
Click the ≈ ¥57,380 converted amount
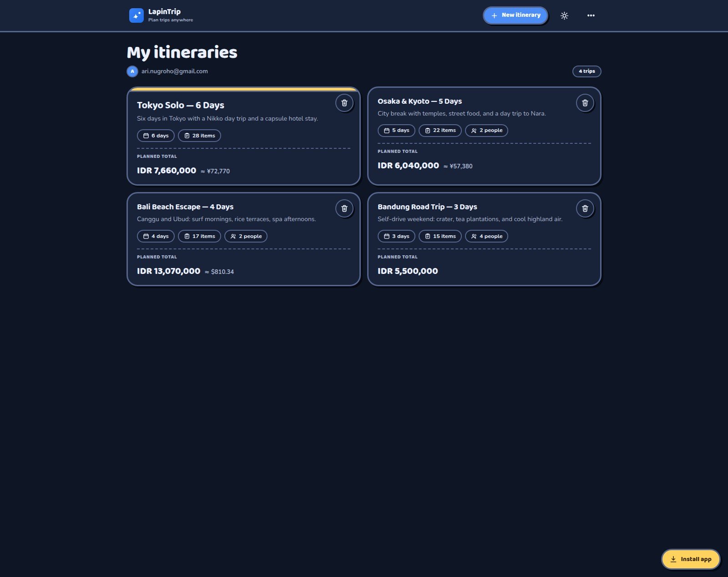[x=458, y=167]
